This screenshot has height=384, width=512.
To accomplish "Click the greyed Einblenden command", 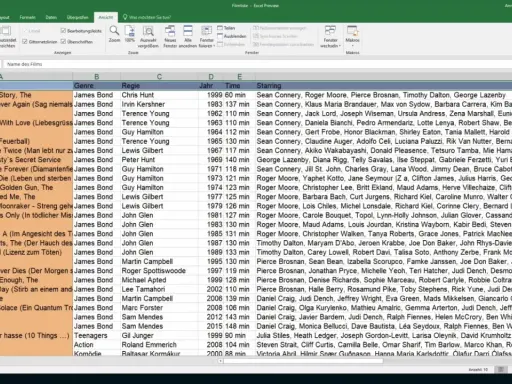I will tap(231, 44).
